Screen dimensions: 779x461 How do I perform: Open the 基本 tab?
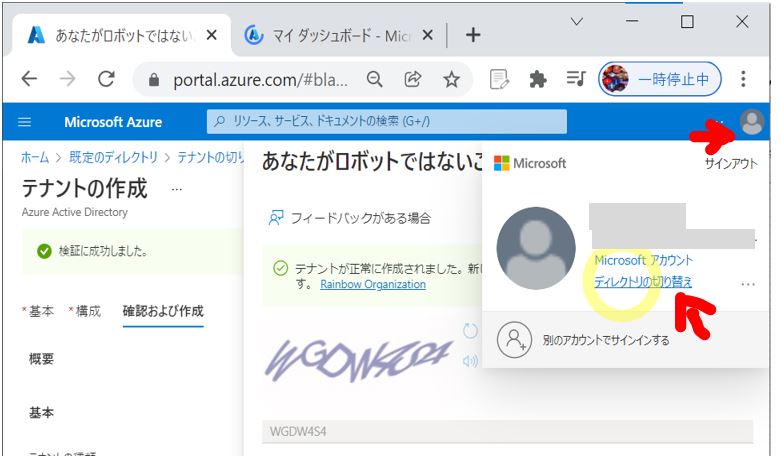(41, 311)
